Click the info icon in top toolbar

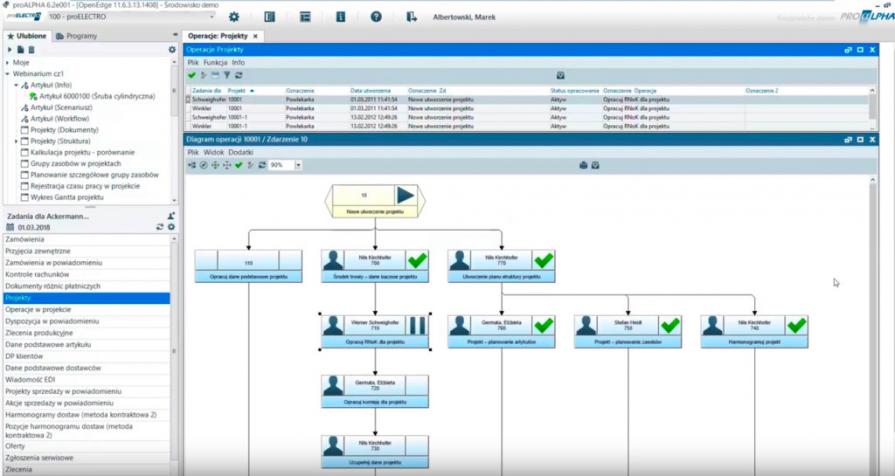pos(340,17)
